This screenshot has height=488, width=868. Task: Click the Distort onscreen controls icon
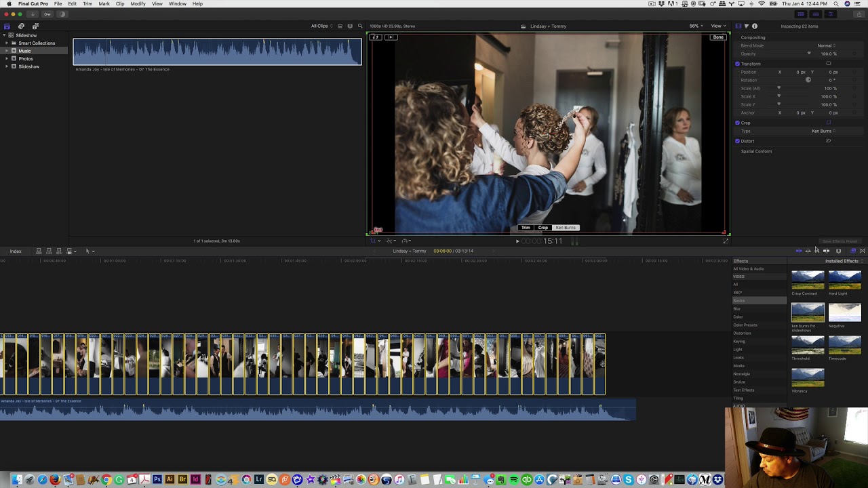(828, 141)
